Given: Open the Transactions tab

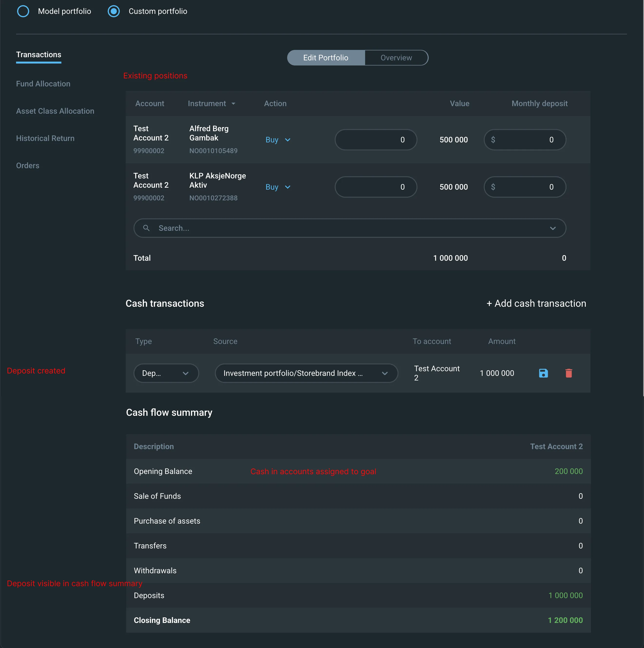Looking at the screenshot, I should tap(38, 55).
